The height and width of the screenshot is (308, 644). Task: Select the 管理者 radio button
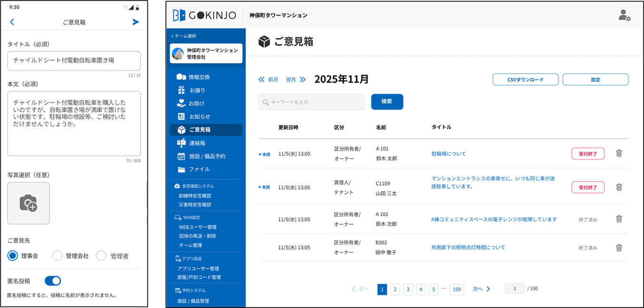[x=101, y=256]
